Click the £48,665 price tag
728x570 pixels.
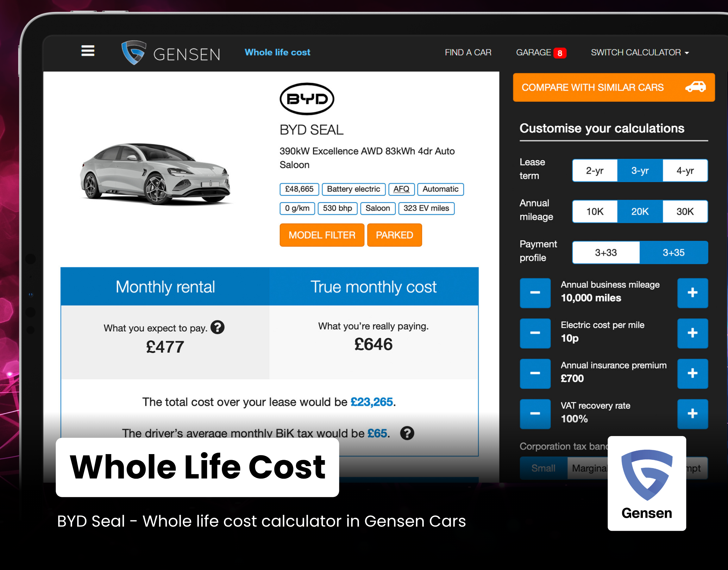pos(299,189)
